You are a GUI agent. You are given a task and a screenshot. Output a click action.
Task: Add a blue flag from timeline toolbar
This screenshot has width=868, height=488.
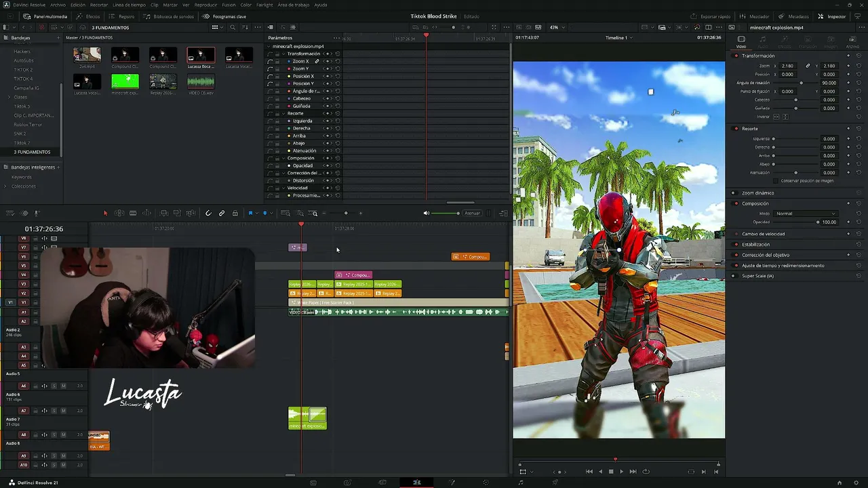(x=250, y=213)
